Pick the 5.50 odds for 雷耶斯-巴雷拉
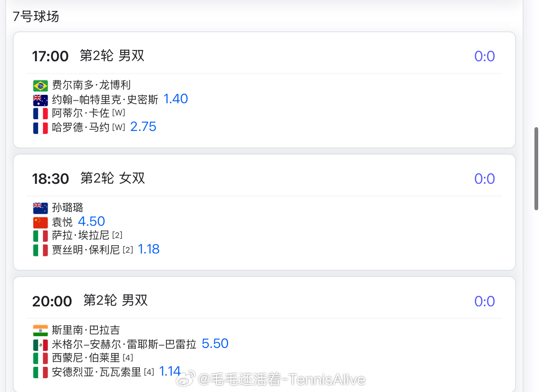Viewport: 542px width, 392px height. click(x=215, y=343)
